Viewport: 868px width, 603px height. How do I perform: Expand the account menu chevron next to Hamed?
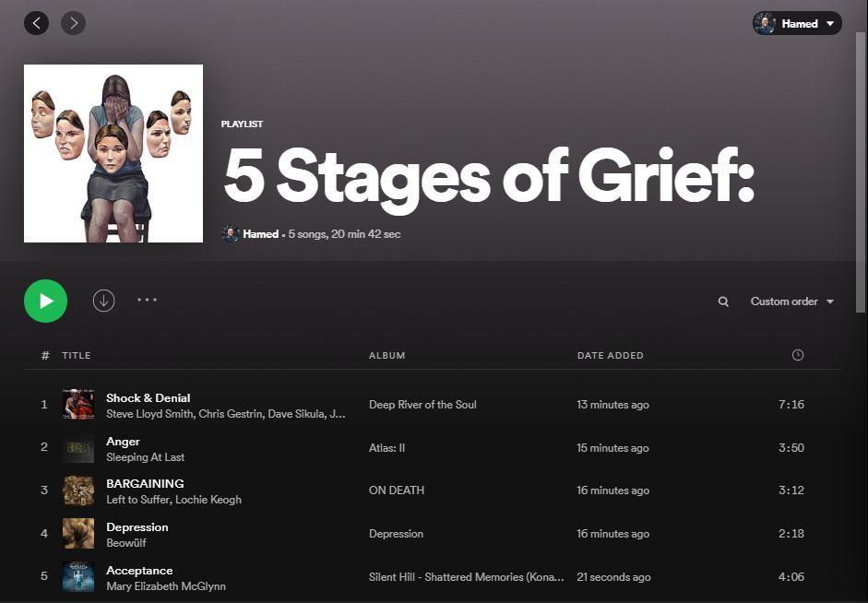click(x=828, y=23)
